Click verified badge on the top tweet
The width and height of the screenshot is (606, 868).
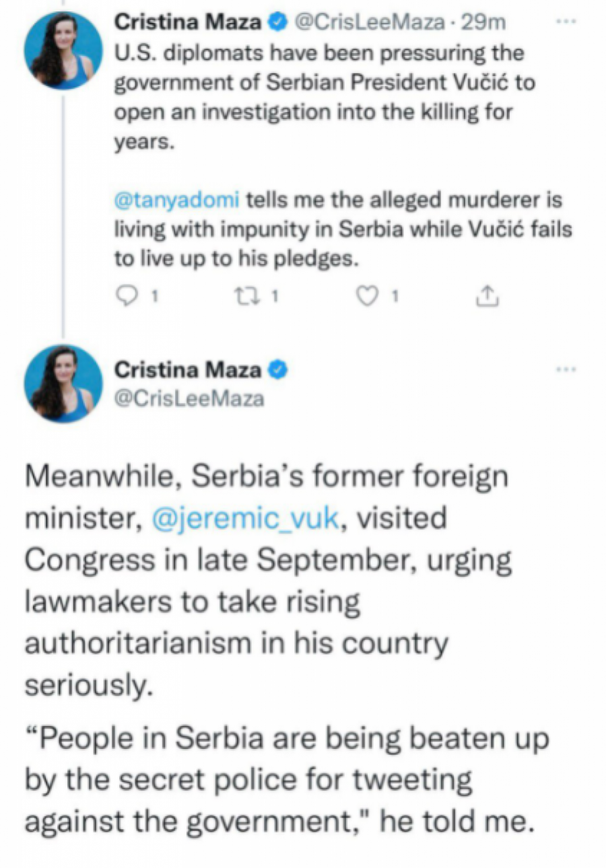276,23
